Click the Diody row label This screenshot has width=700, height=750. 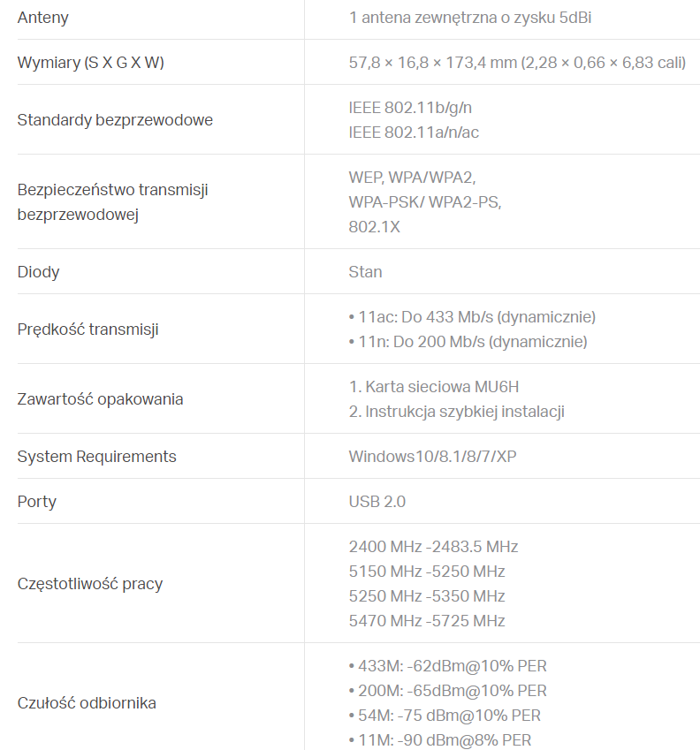38,272
